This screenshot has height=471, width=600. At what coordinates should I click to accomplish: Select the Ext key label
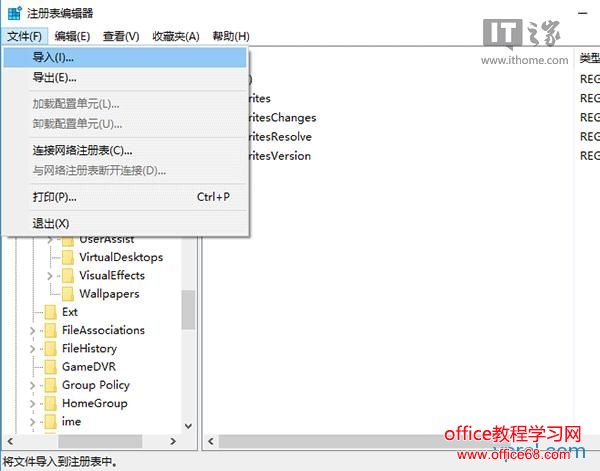[70, 312]
